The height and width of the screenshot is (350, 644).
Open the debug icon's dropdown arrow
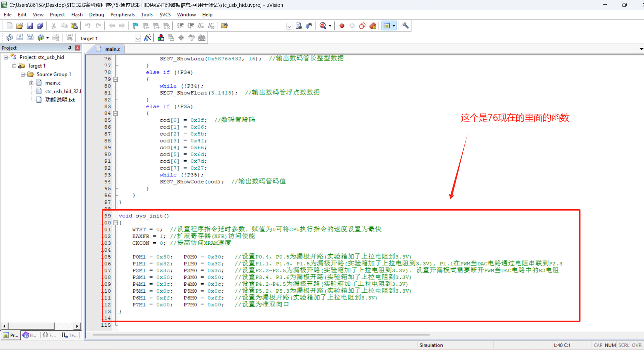coord(330,26)
